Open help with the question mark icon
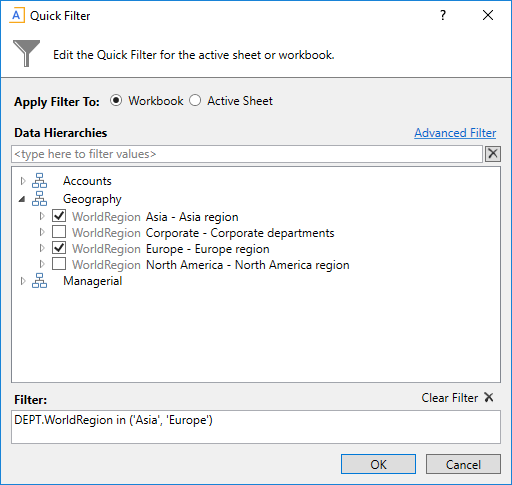 (x=443, y=15)
